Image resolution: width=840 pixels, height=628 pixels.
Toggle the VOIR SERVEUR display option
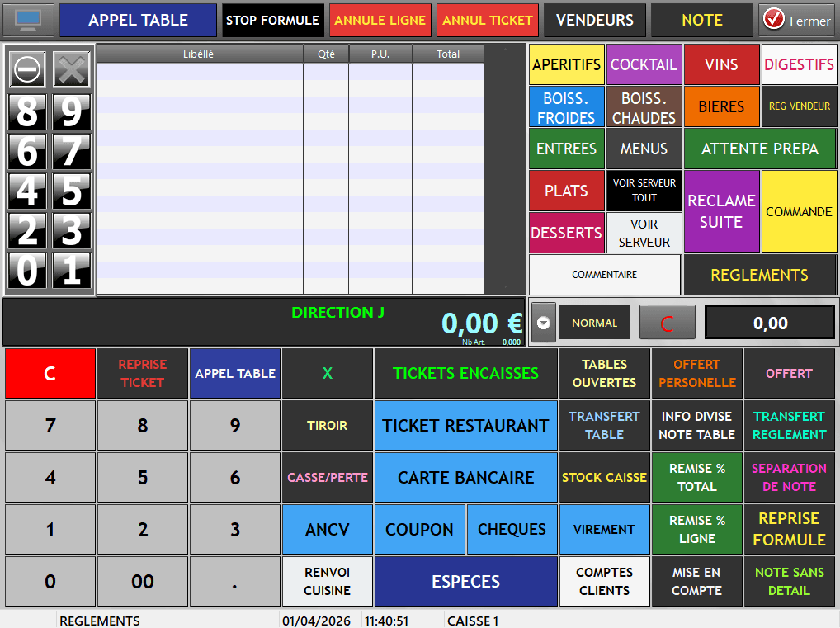point(644,232)
